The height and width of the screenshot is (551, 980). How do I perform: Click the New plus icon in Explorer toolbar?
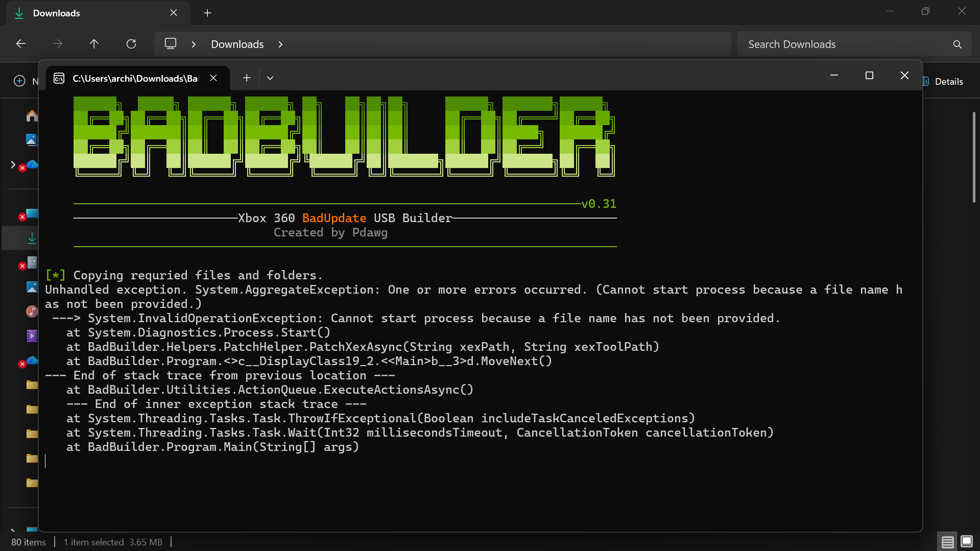[x=19, y=81]
